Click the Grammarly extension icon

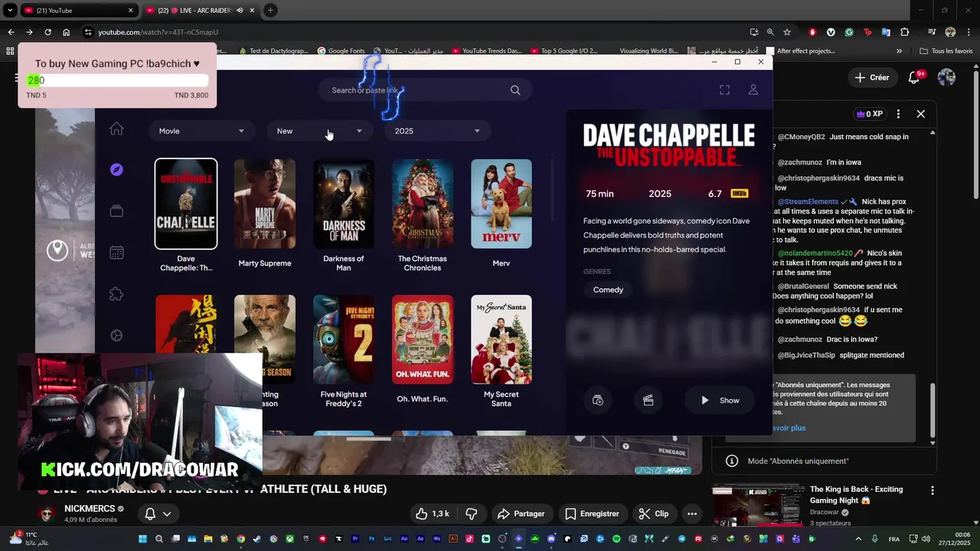tap(849, 32)
